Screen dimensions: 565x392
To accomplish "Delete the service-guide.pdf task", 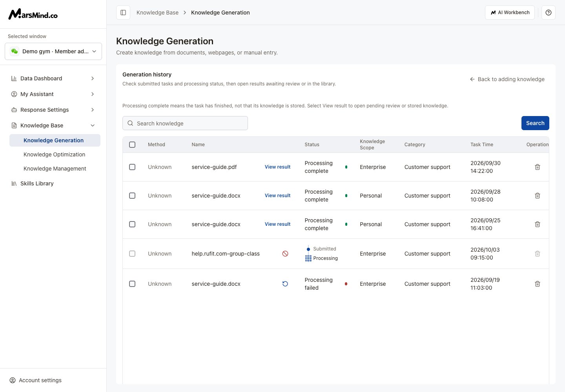I will tap(538, 167).
